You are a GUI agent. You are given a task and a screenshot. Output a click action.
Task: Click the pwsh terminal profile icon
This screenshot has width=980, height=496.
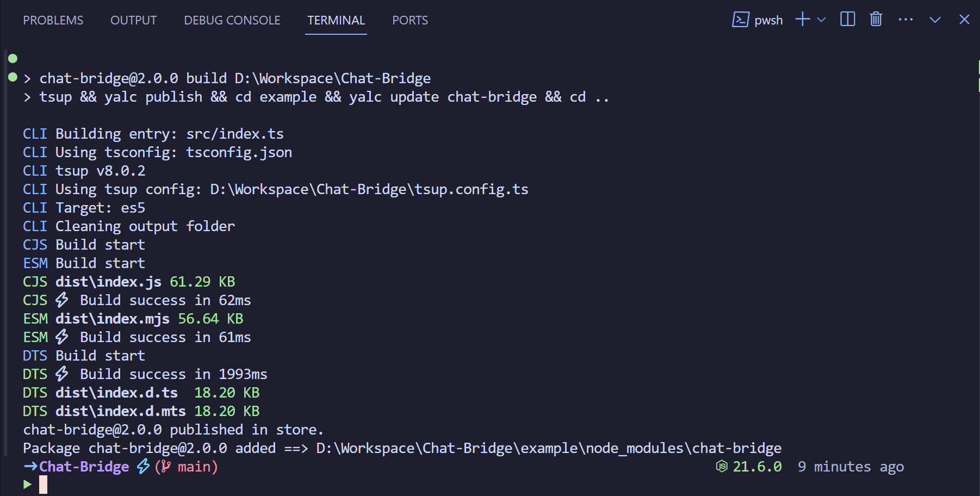[740, 20]
